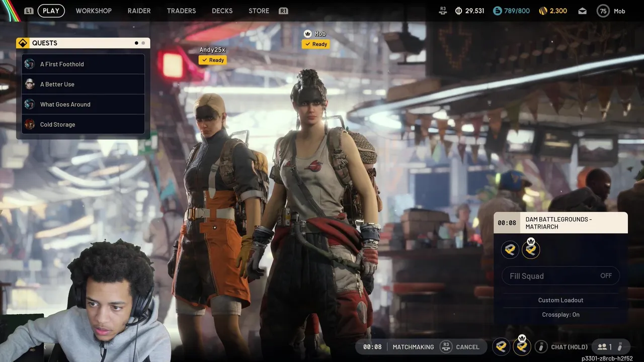This screenshot has width=644, height=362.
Task: Click the coin currency icon beside 29.531
Action: pos(458,11)
